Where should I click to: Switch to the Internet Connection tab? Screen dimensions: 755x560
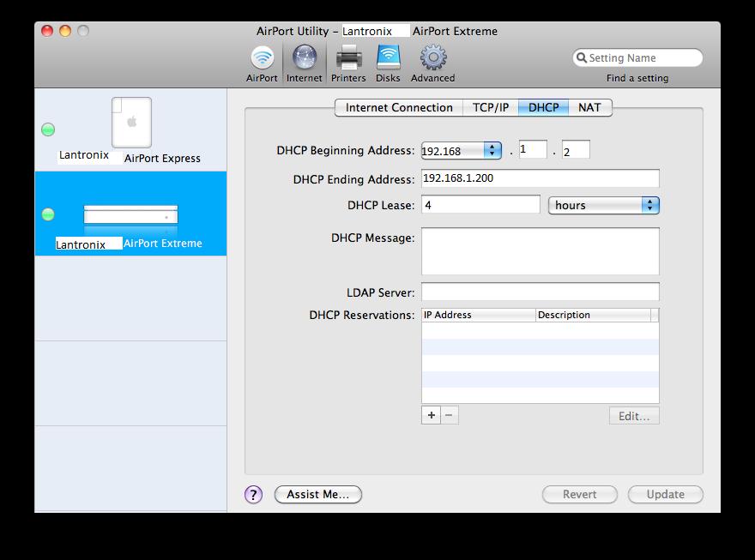pos(399,107)
